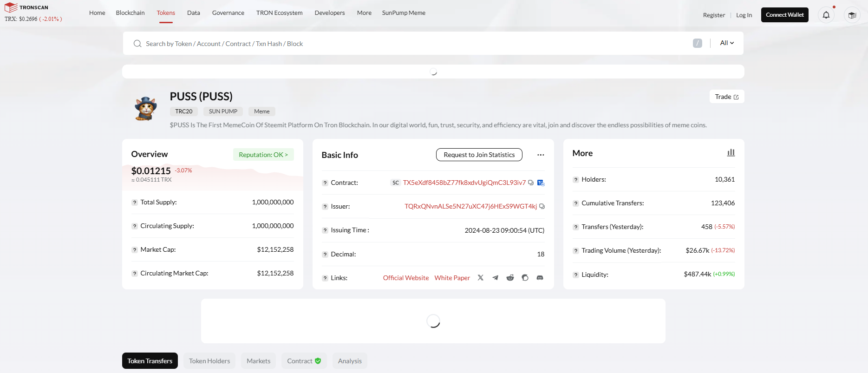This screenshot has height=373, width=868.
Task: Open contract address TX5eXdf8458bZ77fk8xdvUgiQmC3L93iv7
Action: (x=464, y=183)
